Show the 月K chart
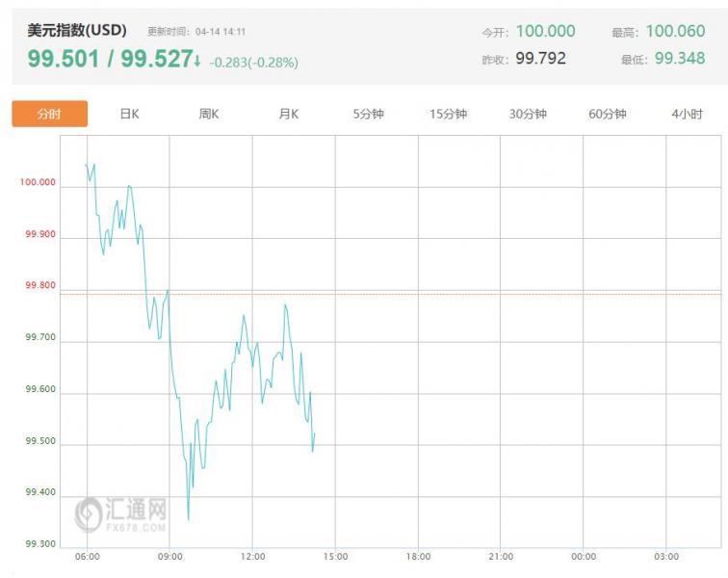The width and height of the screenshot is (728, 578). pos(288,114)
